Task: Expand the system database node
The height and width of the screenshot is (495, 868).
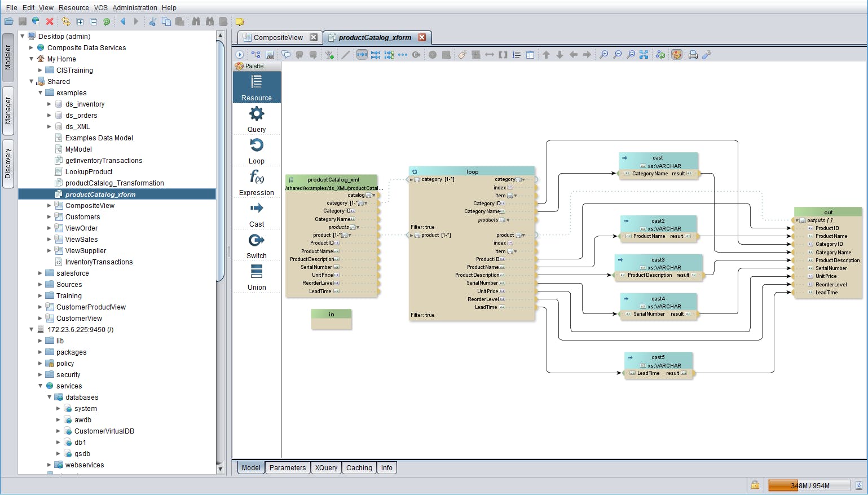Action: click(x=58, y=408)
